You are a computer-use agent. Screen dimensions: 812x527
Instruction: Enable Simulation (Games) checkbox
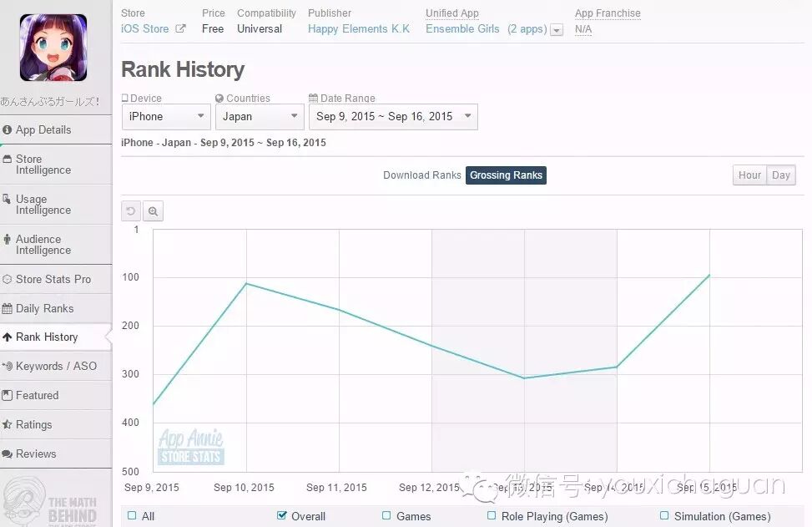664,515
